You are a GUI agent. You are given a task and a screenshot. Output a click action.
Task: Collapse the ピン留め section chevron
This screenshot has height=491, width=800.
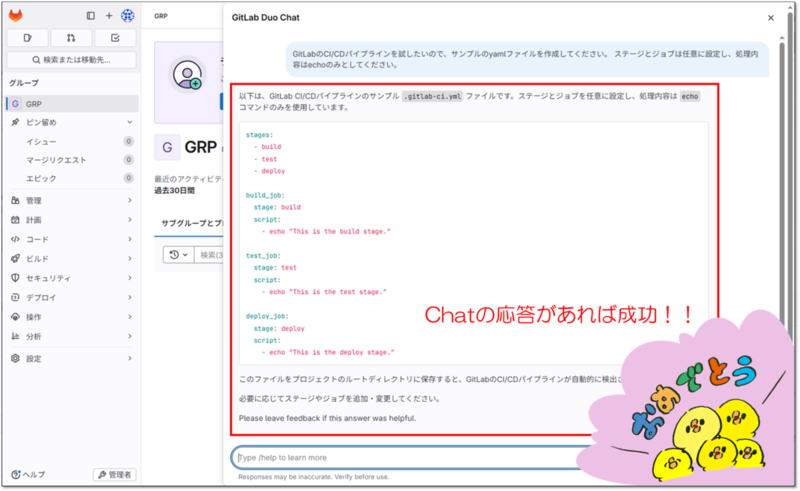tap(130, 122)
